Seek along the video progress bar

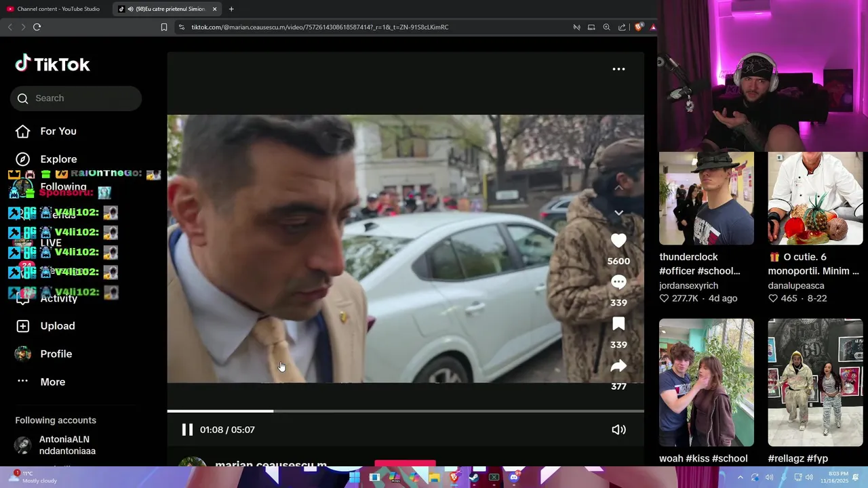point(406,411)
